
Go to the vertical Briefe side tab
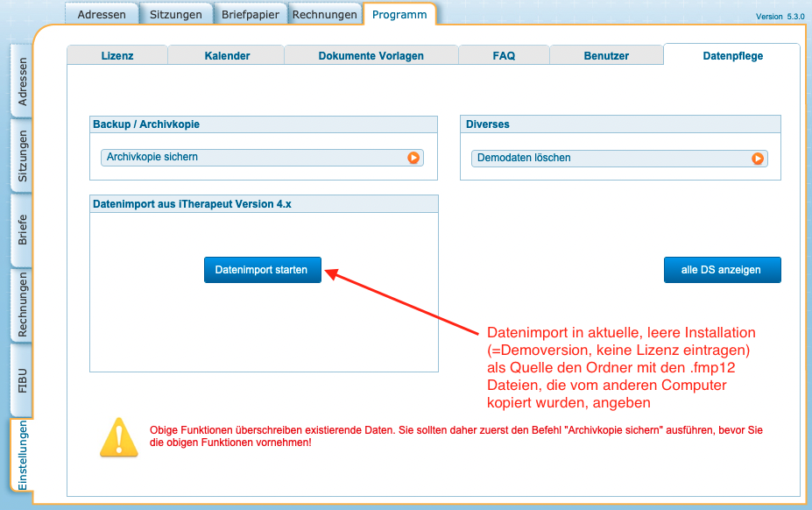pos(22,230)
